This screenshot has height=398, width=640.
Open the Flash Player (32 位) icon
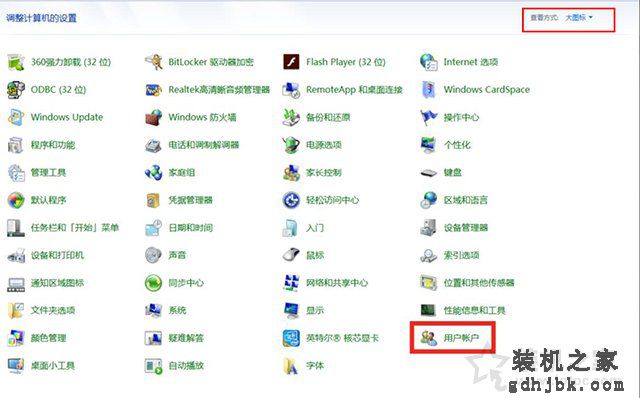click(291, 62)
